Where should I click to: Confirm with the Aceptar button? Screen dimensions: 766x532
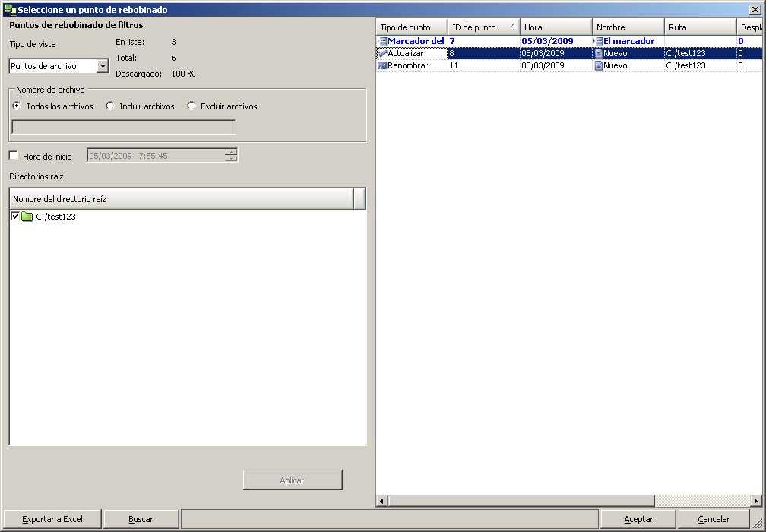click(x=638, y=519)
